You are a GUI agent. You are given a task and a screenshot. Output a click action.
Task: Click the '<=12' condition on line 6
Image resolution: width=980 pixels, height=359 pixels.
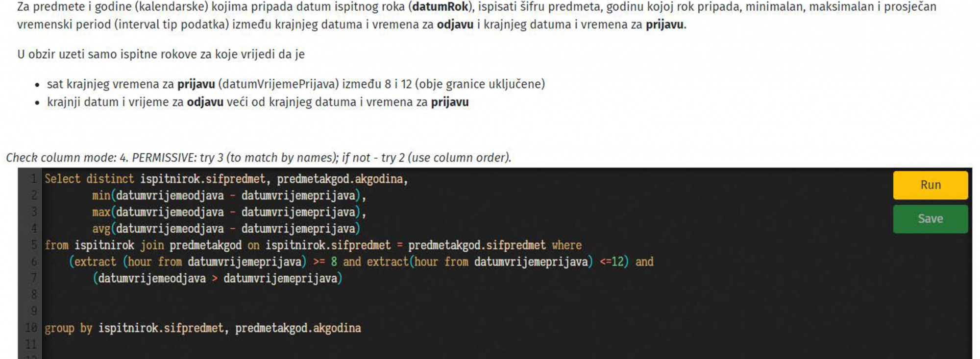611,262
